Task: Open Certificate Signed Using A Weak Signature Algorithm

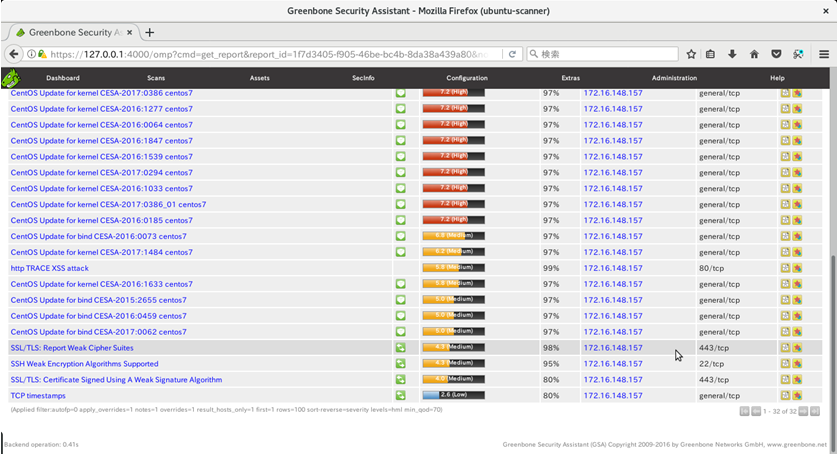Action: coord(116,380)
